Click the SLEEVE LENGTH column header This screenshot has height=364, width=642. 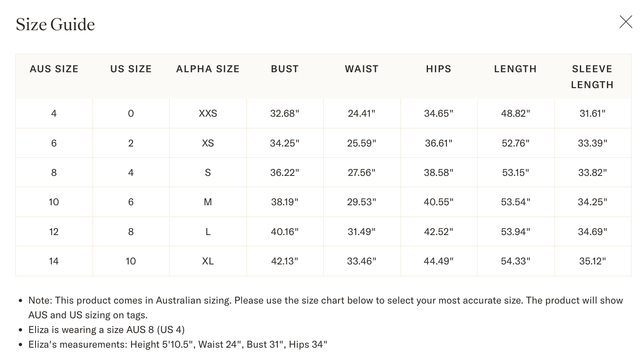point(592,77)
